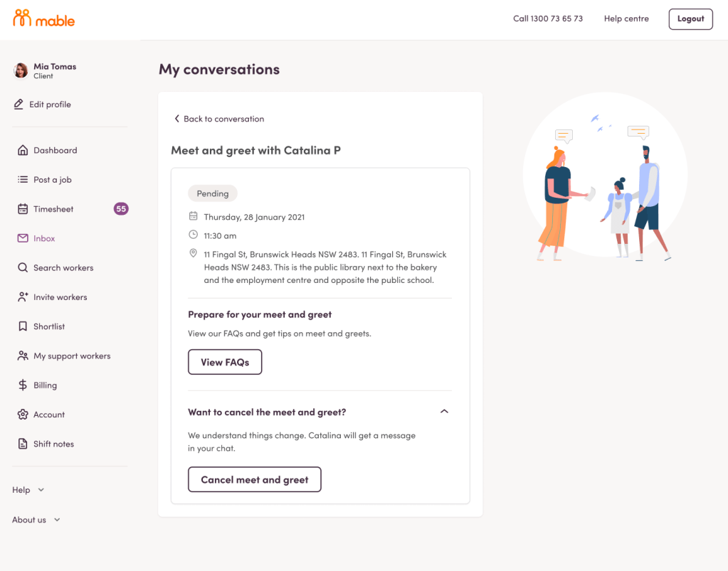Click the Shift notes document icon
This screenshot has height=571, width=728.
tap(23, 444)
